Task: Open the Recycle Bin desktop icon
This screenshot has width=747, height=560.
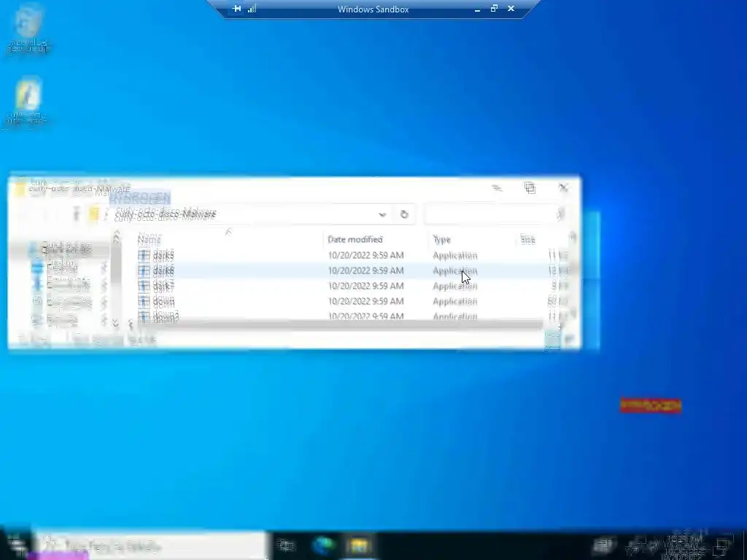Action: 28,28
